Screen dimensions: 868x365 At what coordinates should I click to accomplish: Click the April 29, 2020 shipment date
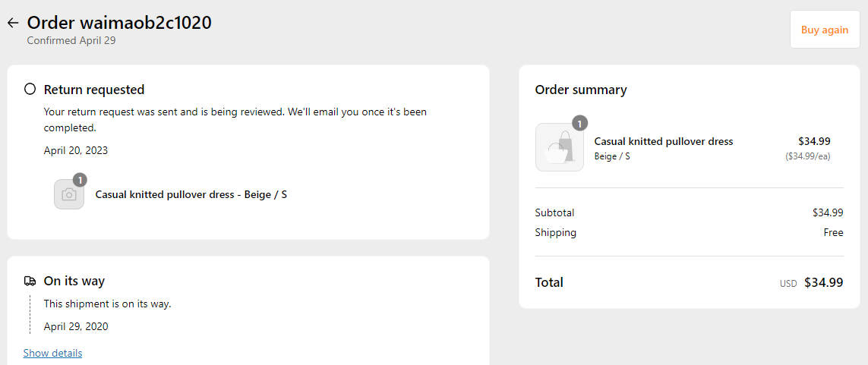76,326
